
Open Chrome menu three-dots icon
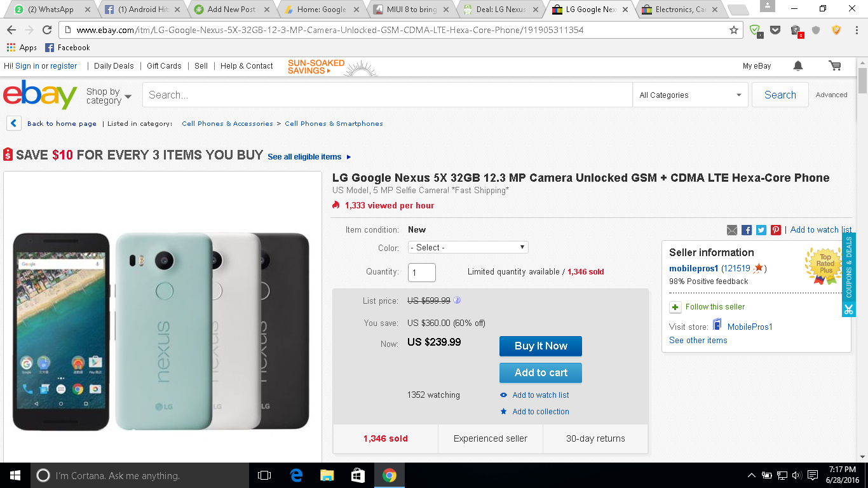click(857, 30)
